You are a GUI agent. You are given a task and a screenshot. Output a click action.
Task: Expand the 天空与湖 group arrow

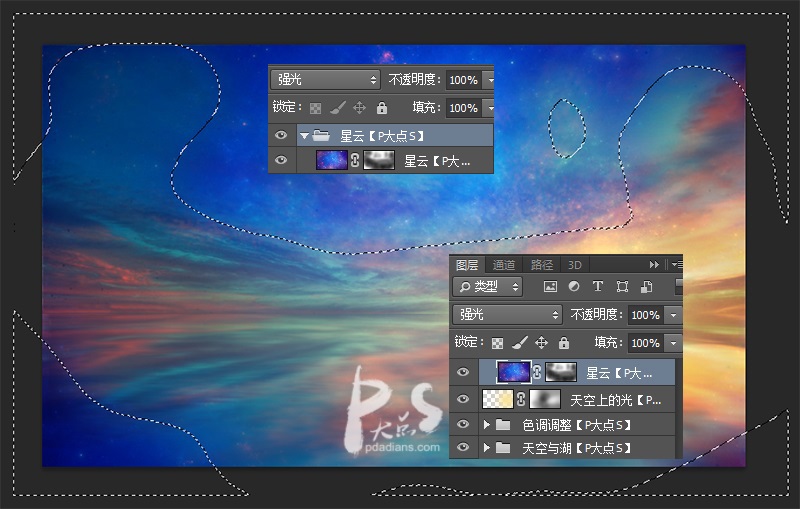point(487,448)
